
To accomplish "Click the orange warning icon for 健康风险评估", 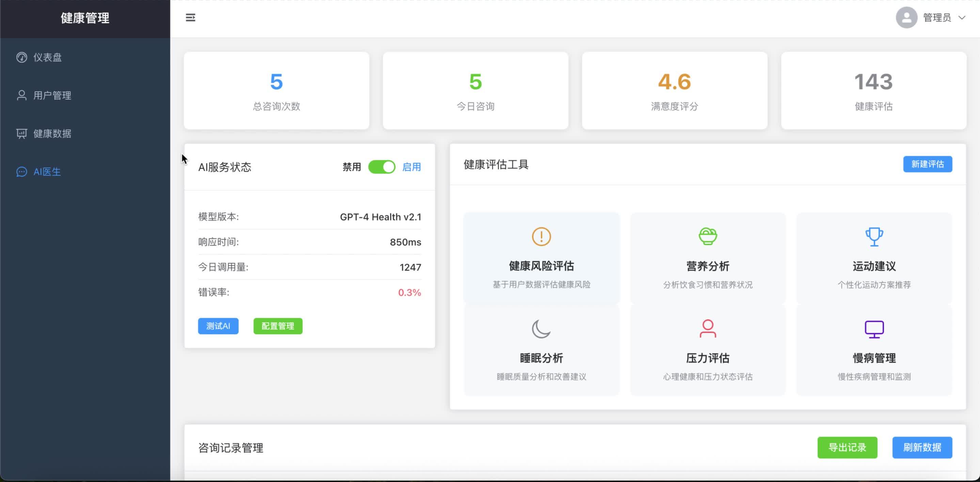I will (x=541, y=236).
